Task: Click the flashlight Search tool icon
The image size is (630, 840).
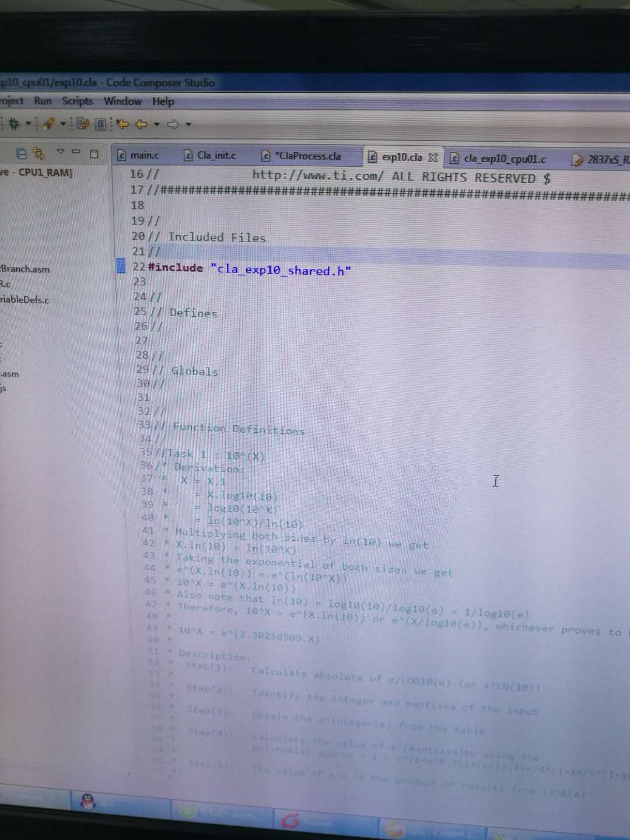Action: (48, 123)
